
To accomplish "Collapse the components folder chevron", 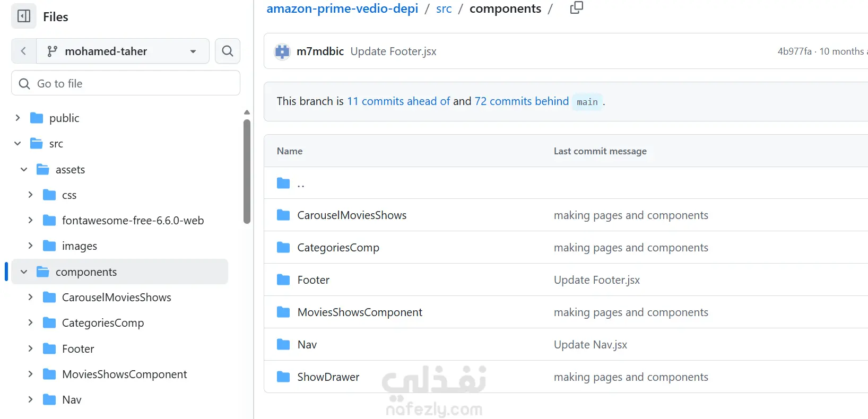I will pyautogui.click(x=24, y=272).
